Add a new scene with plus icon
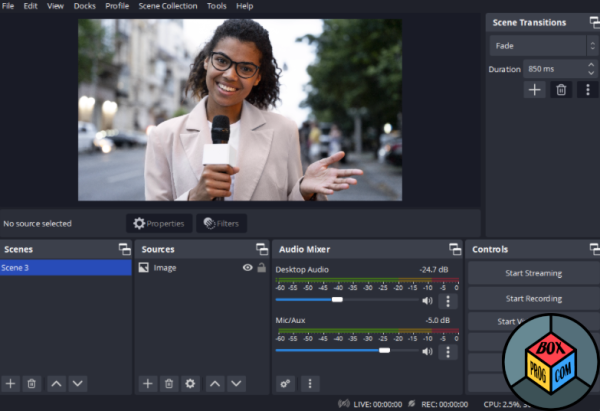Screen dimensions: 600x411 click(x=10, y=383)
